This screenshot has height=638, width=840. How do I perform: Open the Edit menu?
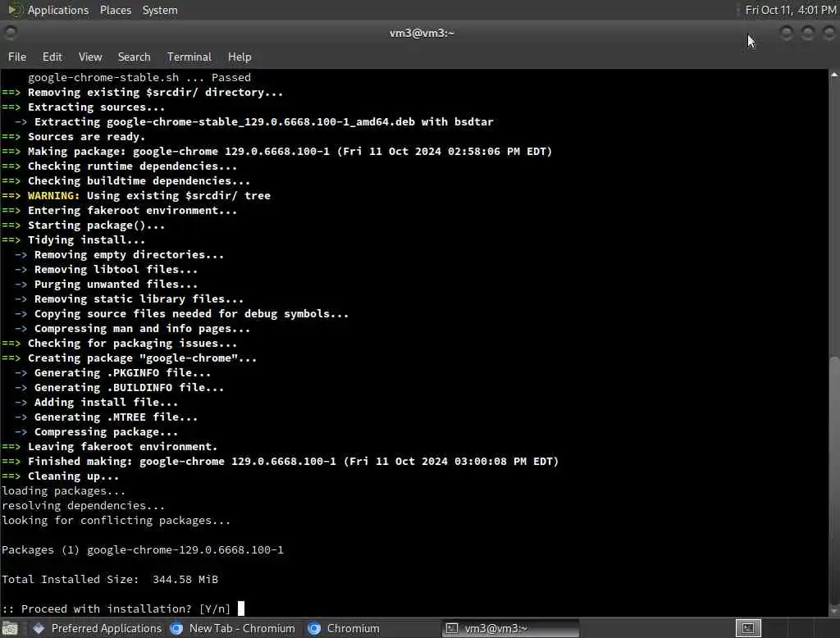[x=52, y=57]
